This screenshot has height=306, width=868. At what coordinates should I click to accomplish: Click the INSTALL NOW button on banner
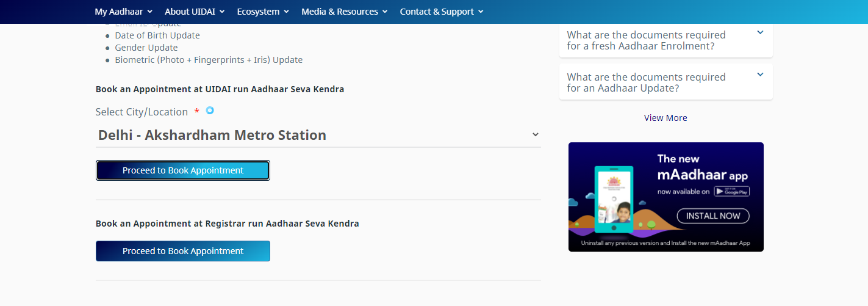pos(713,216)
